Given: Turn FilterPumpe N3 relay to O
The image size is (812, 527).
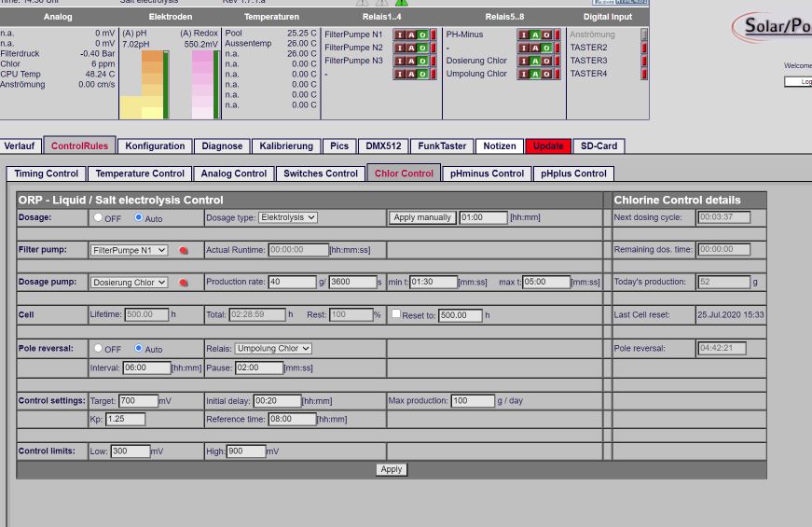Looking at the screenshot, I should pyautogui.click(x=422, y=61).
